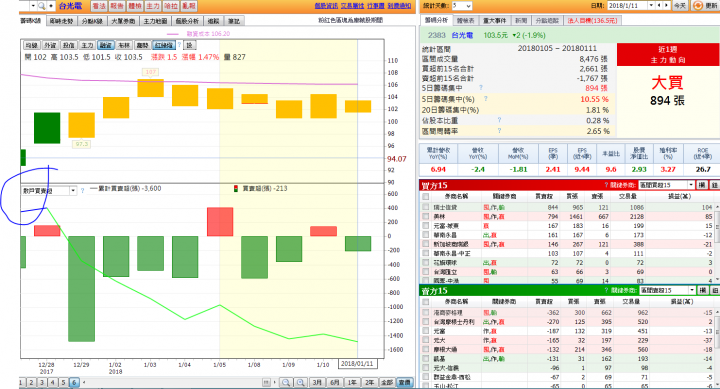Tick the checkbox for the 凱基 row
Screen dimensions: 720x389
coord(426,359)
